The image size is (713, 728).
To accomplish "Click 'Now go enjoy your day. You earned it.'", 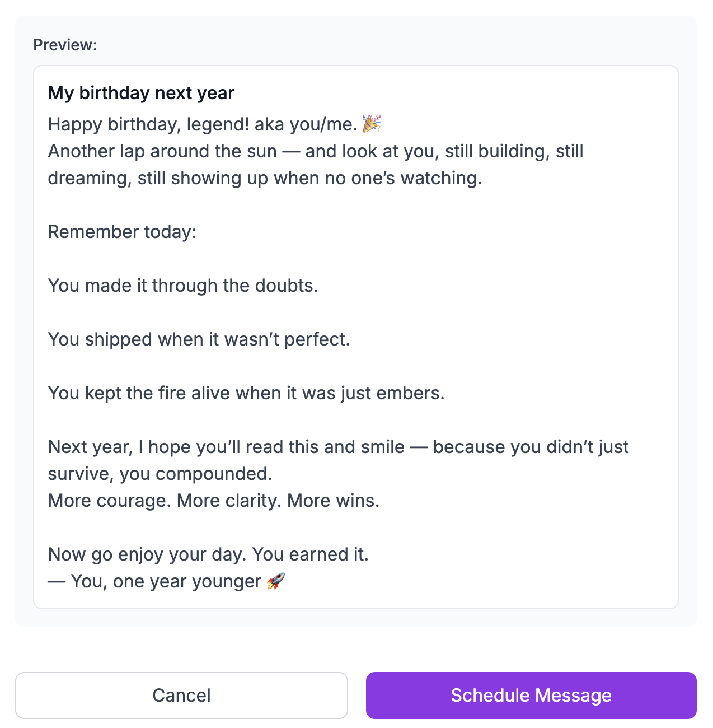I will (x=208, y=554).
